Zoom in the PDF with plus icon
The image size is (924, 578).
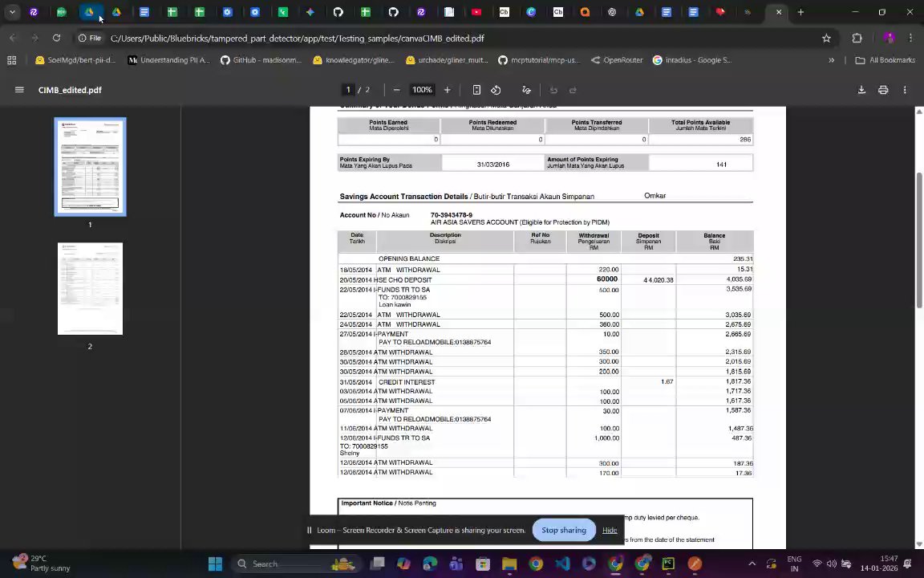coord(448,90)
